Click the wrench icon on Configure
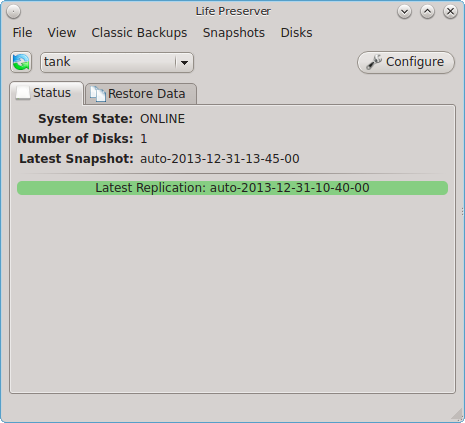The image size is (465, 423). point(374,62)
